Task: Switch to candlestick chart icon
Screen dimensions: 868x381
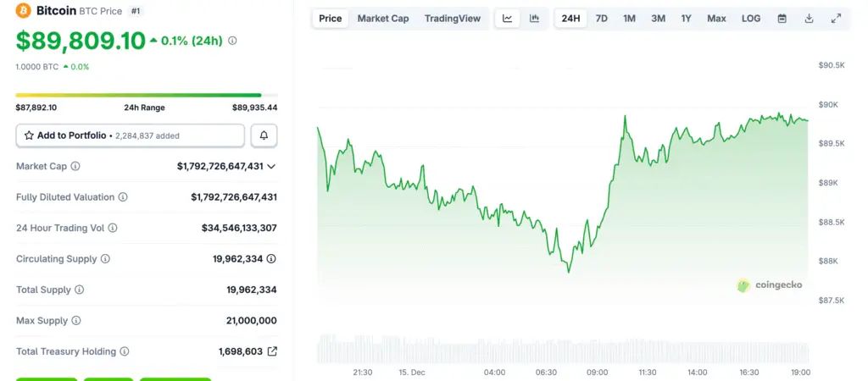Action: [x=534, y=19]
